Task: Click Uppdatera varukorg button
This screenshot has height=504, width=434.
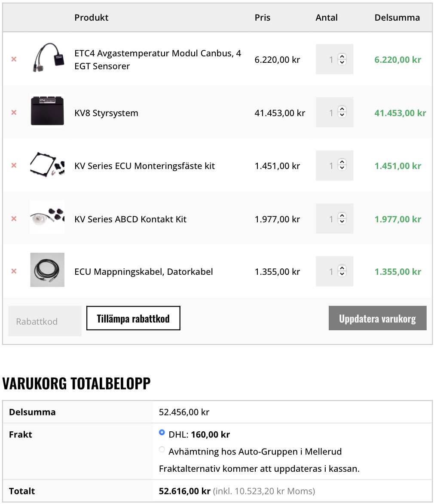Action: coord(377,318)
